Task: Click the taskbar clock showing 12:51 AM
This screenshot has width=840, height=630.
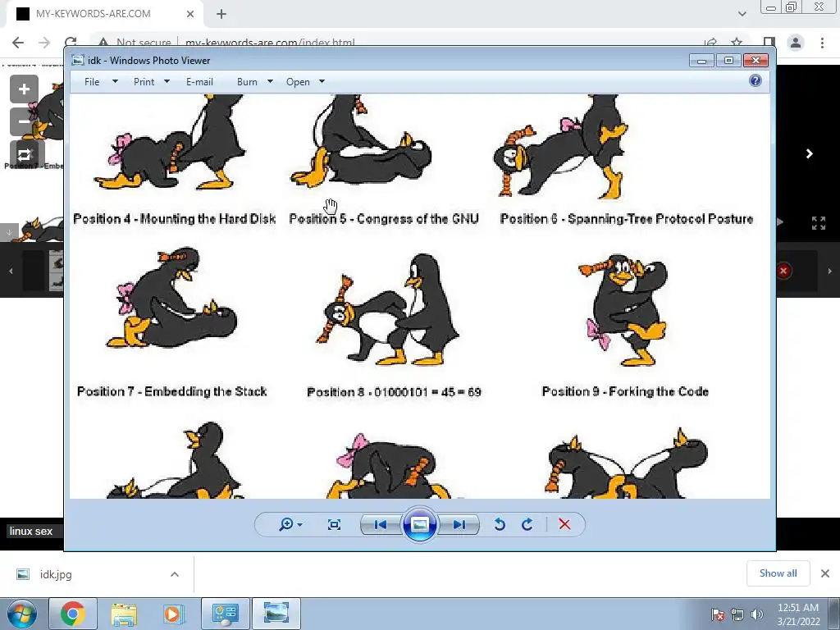Action: click(798, 614)
